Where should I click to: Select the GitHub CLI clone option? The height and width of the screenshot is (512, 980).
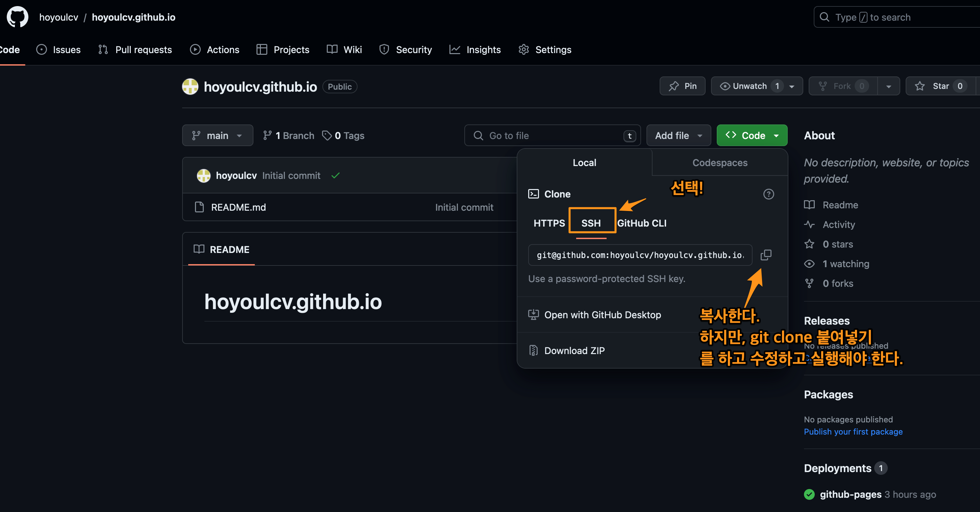pos(642,223)
